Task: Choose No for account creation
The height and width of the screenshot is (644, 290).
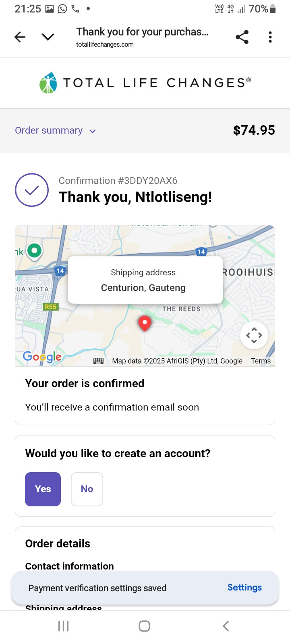Action: point(87,489)
